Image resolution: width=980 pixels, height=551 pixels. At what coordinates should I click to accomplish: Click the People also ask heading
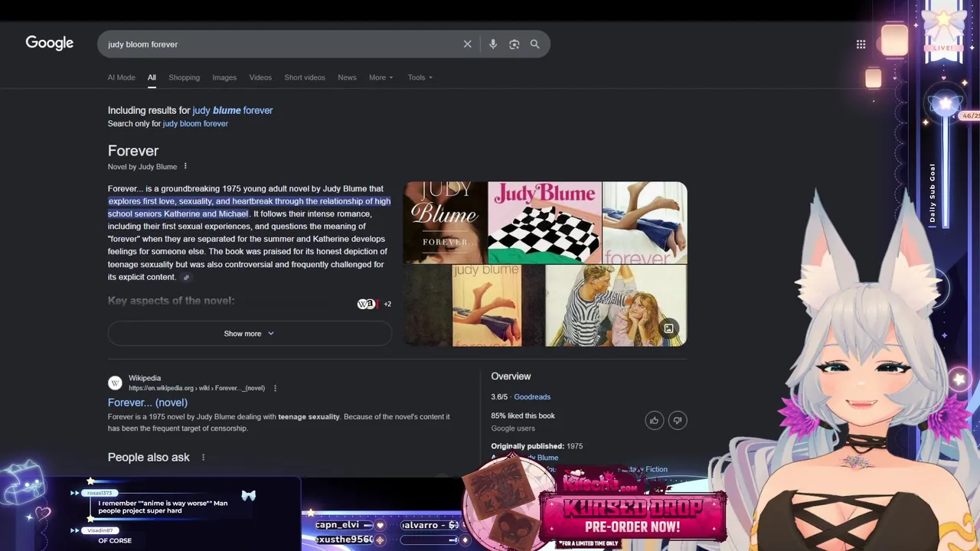(149, 458)
